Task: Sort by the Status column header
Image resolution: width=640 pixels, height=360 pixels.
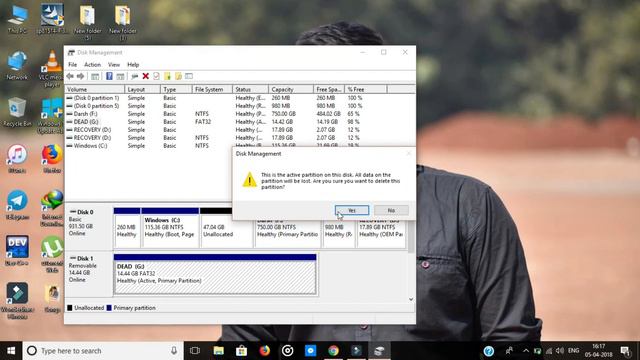Action: pyautogui.click(x=250, y=89)
